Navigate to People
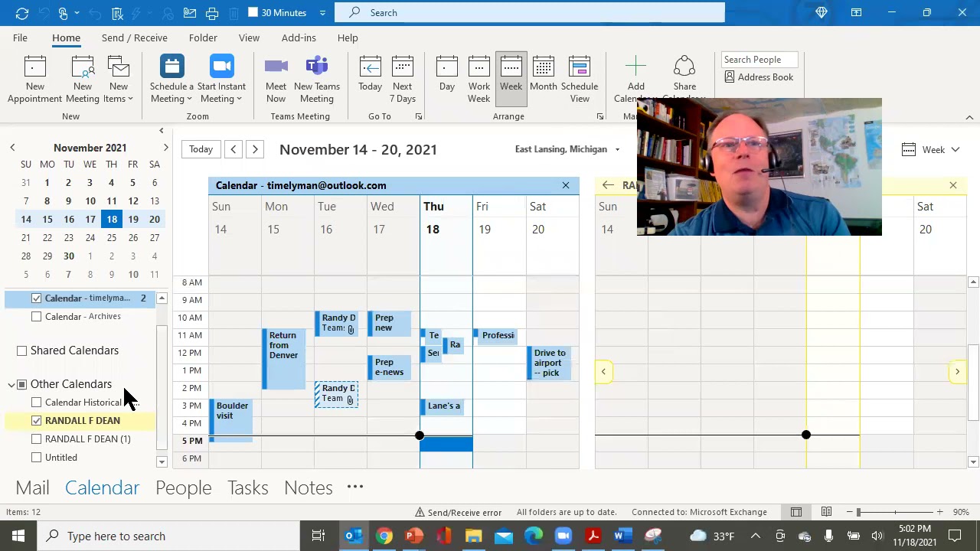The width and height of the screenshot is (980, 551). [x=183, y=487]
